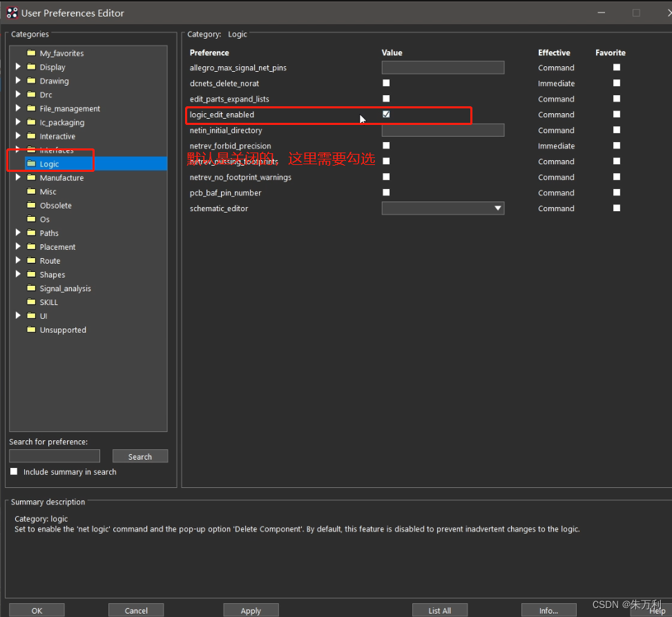Image resolution: width=672 pixels, height=617 pixels.
Task: Click the Signal_analysis folder icon
Action: click(x=31, y=288)
